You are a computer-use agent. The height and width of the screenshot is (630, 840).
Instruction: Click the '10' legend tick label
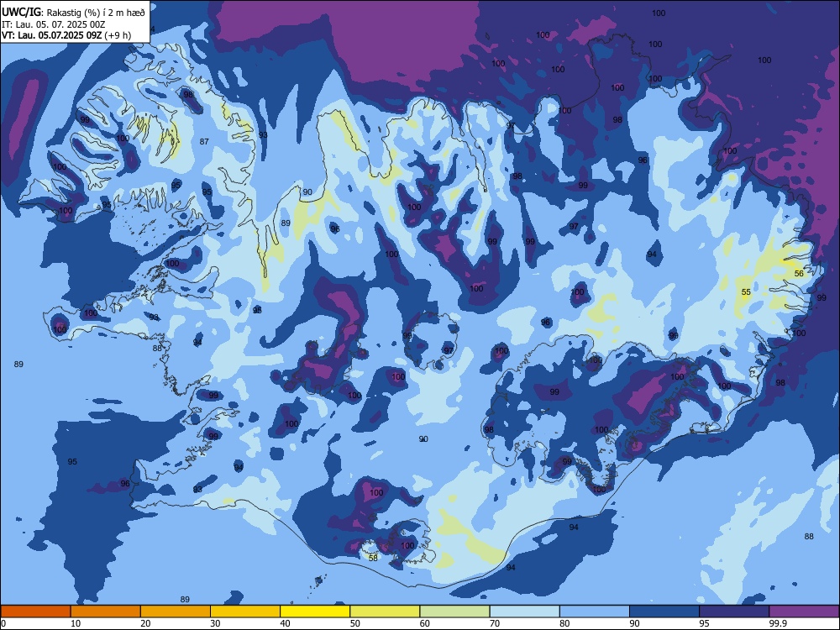coord(76,623)
